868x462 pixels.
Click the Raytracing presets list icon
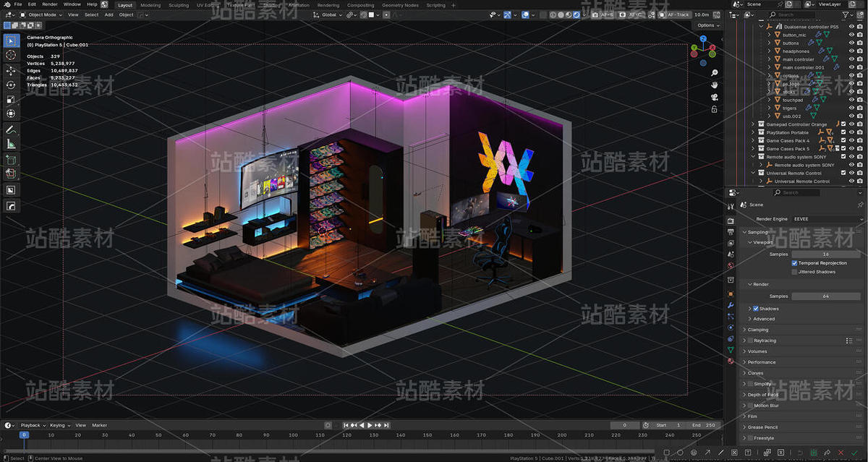tap(849, 341)
